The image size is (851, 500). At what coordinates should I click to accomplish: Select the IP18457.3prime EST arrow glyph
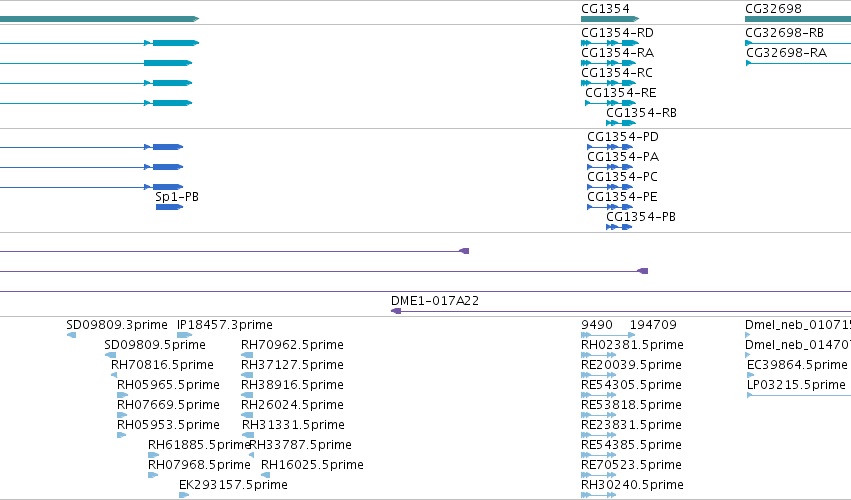tap(185, 335)
